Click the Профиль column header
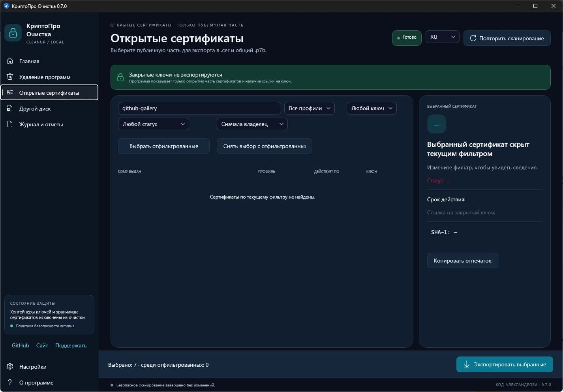563x392 pixels. coord(266,172)
